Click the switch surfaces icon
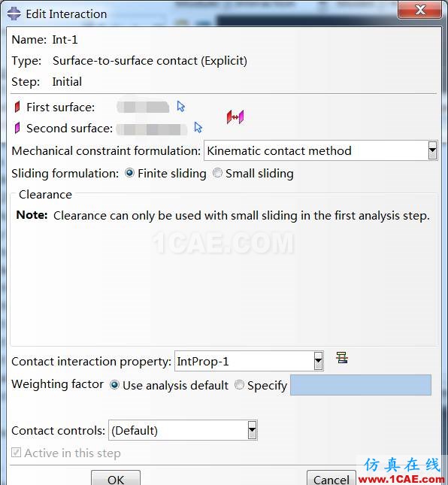Screen dimensions: 448x485 coord(235,117)
